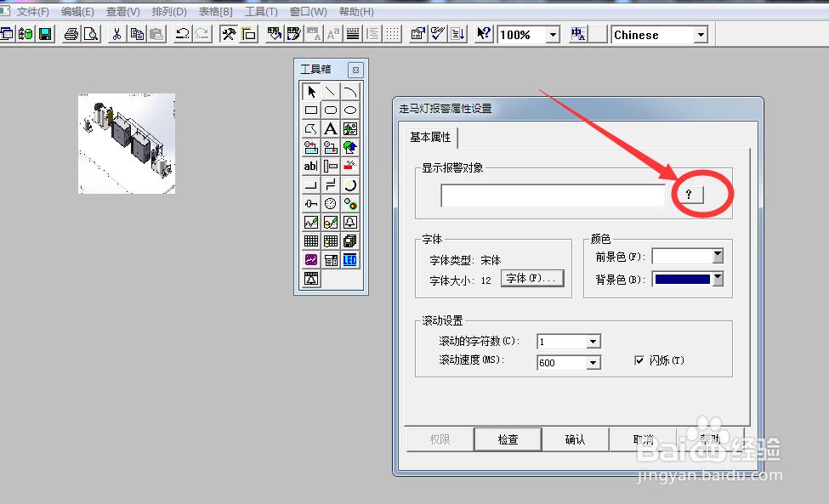Image resolution: width=829 pixels, height=504 pixels.
Task: Open the 背景色 color dropdown arrow
Action: coord(718,279)
